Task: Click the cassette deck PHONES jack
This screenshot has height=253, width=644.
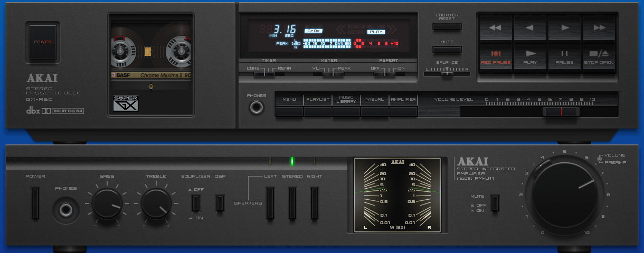Action: point(257,108)
